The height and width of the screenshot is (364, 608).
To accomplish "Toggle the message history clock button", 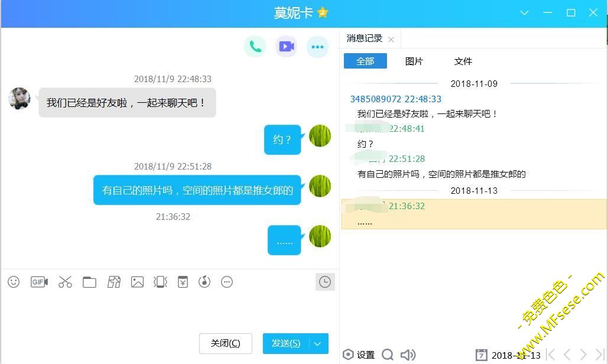I will (325, 282).
